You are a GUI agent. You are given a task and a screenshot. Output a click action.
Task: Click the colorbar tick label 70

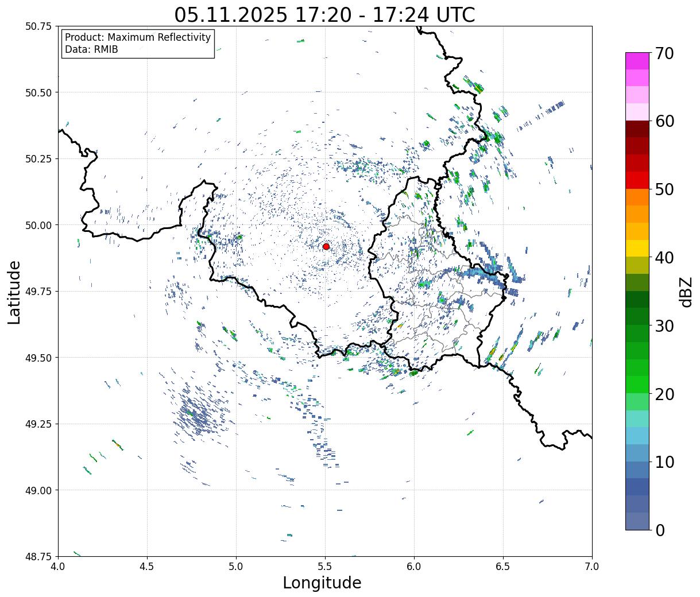(x=664, y=53)
